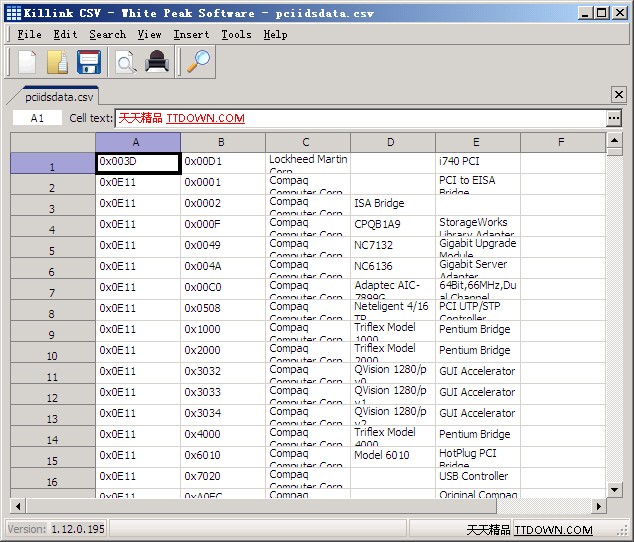Select the i740 PCI cell
The height and width of the screenshot is (542, 634).
[x=478, y=163]
